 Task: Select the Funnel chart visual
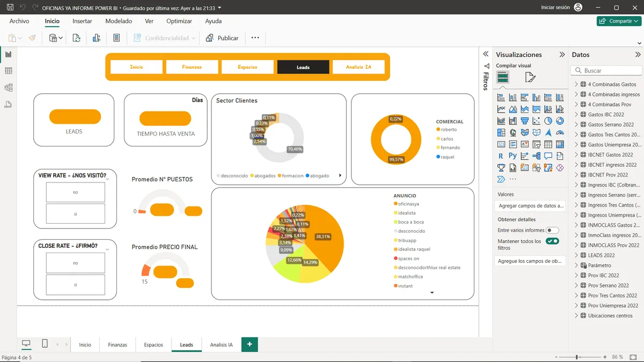click(525, 121)
